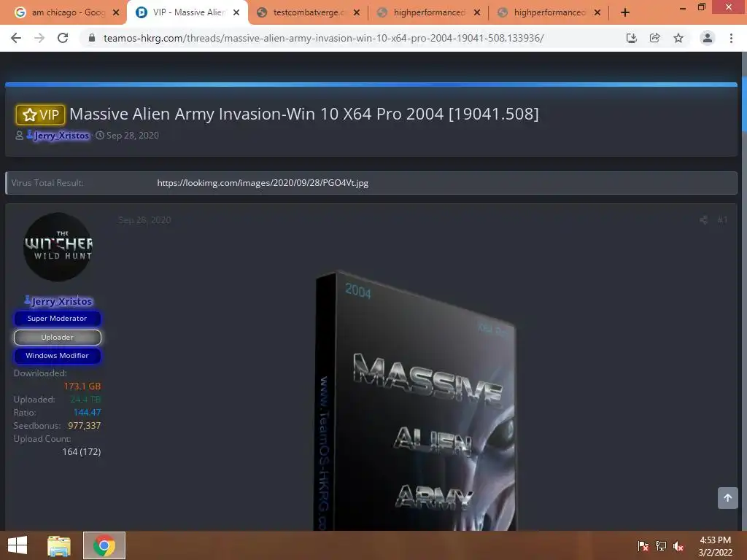The width and height of the screenshot is (747, 560).
Task: Click the post share icon
Action: point(703,219)
